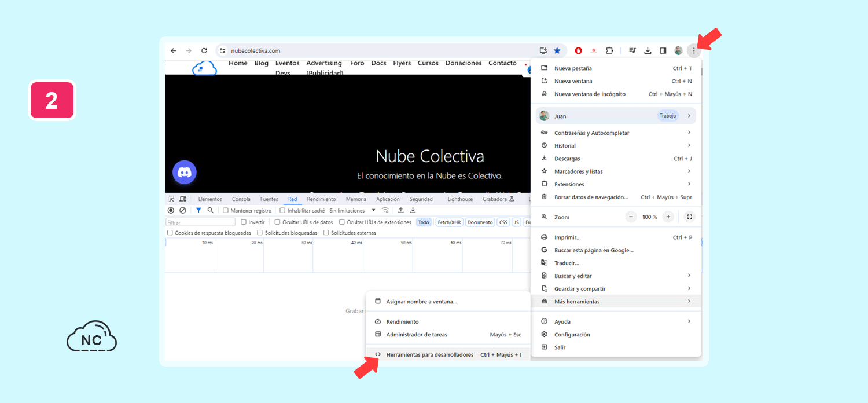868x403 pixels.
Task: Click the Nube Colectiva cloud logo
Action: [204, 68]
